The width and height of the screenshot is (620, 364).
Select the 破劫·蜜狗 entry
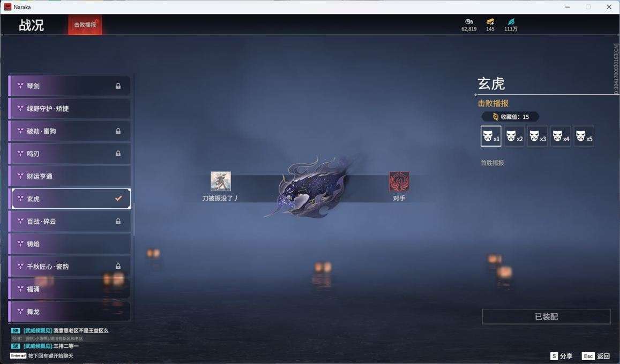[x=70, y=131]
